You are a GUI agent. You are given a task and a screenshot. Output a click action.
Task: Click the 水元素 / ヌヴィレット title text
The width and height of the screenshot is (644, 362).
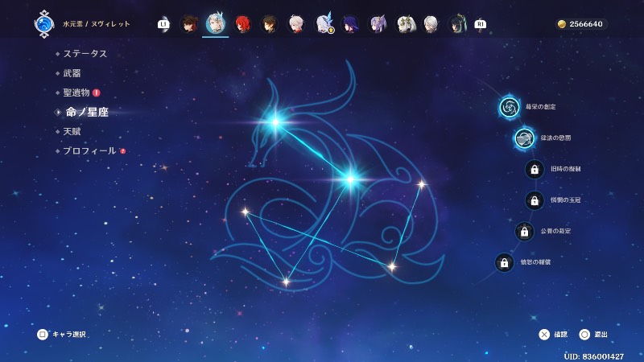point(97,24)
